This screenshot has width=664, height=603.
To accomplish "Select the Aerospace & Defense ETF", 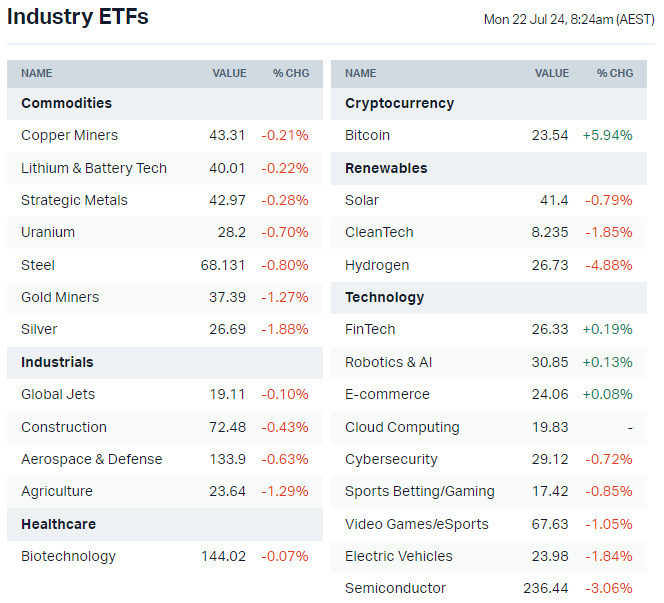I will (x=91, y=459).
